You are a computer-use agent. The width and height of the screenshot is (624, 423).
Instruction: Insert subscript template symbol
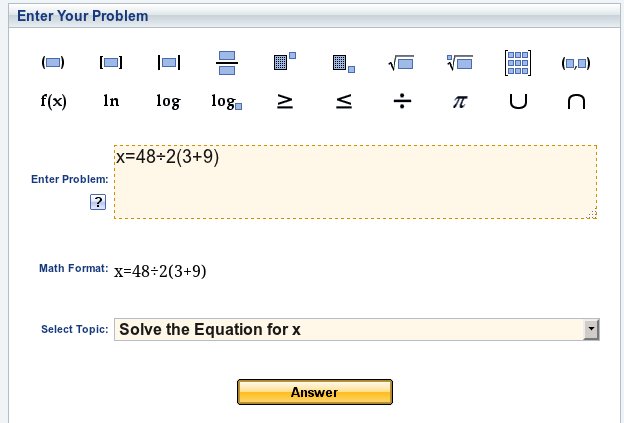point(343,63)
